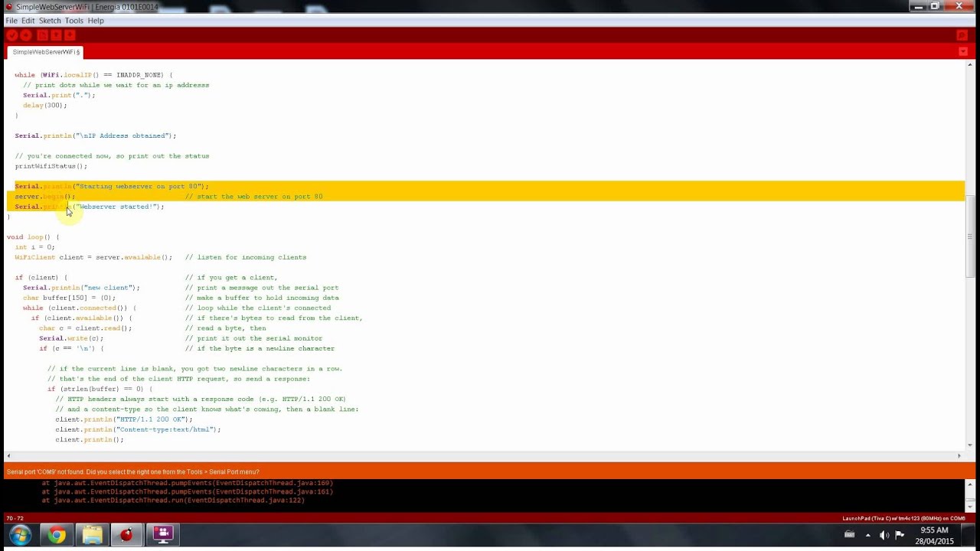This screenshot has height=551, width=980.
Task: Click the 'void loop()' line
Action: (x=32, y=237)
